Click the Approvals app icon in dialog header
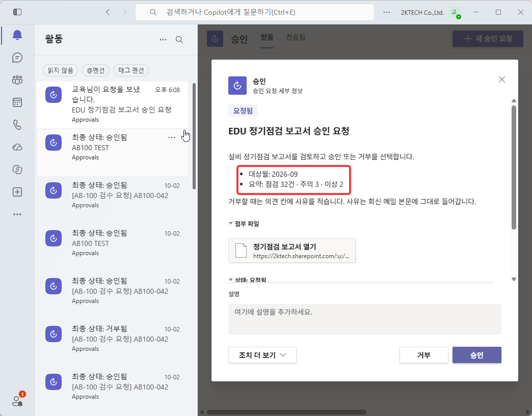The height and width of the screenshot is (416, 532). coord(237,86)
